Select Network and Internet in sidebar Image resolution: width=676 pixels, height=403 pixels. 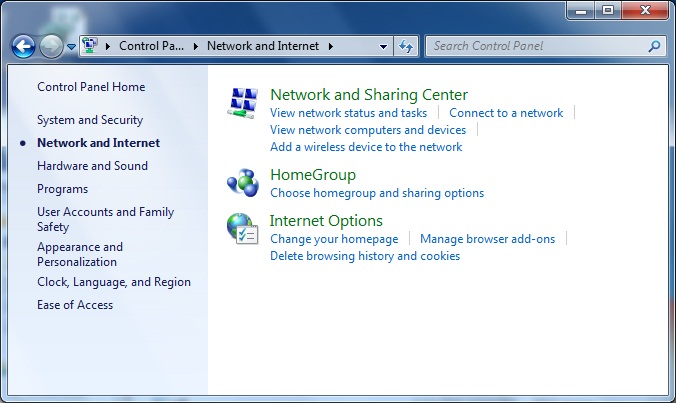click(x=98, y=143)
